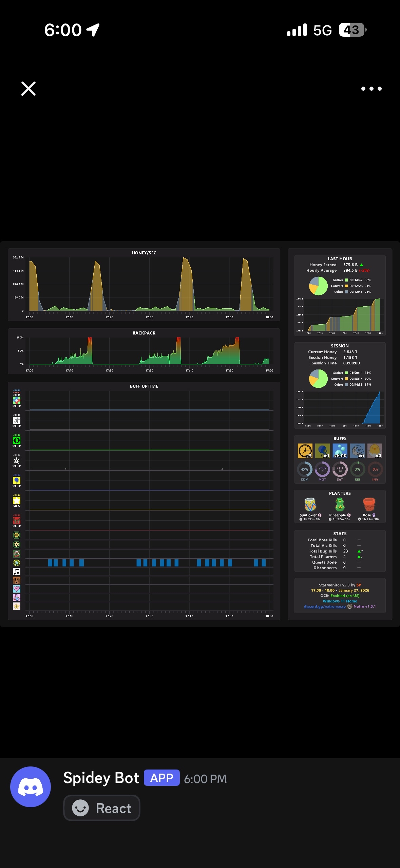Tap the Rose planter icon
Image resolution: width=400 pixels, height=868 pixels.
[x=369, y=505]
